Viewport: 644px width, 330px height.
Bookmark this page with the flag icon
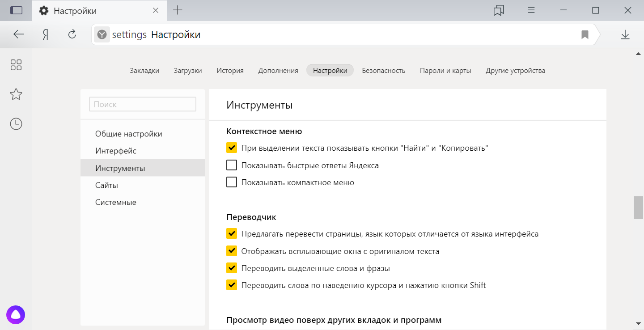click(585, 34)
